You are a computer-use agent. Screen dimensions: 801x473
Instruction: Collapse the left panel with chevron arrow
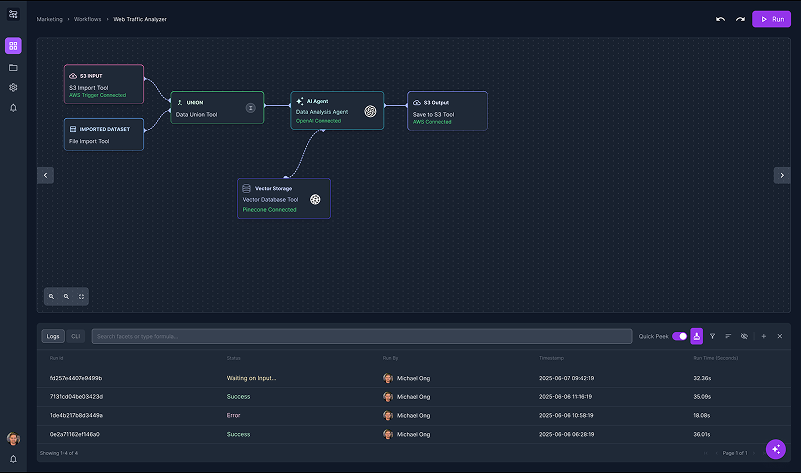[45, 175]
